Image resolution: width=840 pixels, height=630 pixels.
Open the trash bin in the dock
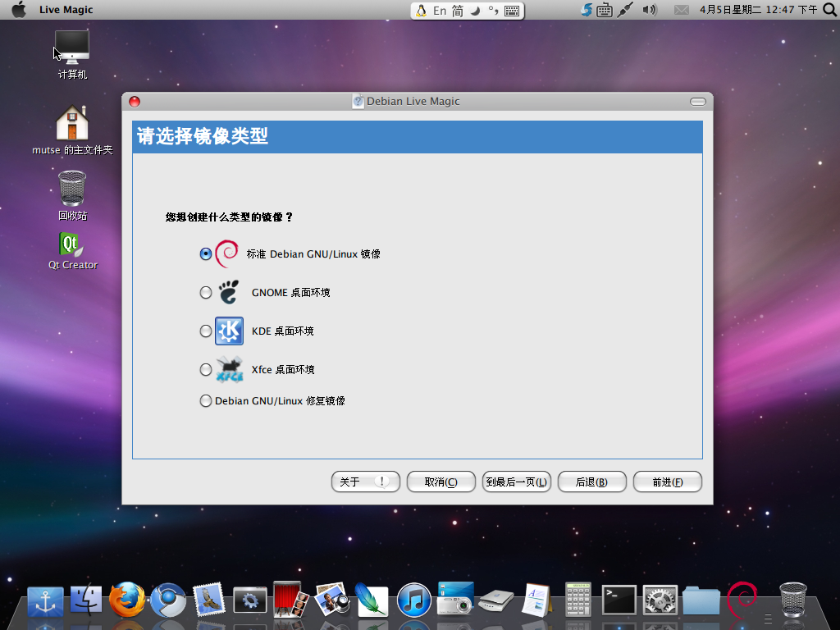pyautogui.click(x=793, y=600)
